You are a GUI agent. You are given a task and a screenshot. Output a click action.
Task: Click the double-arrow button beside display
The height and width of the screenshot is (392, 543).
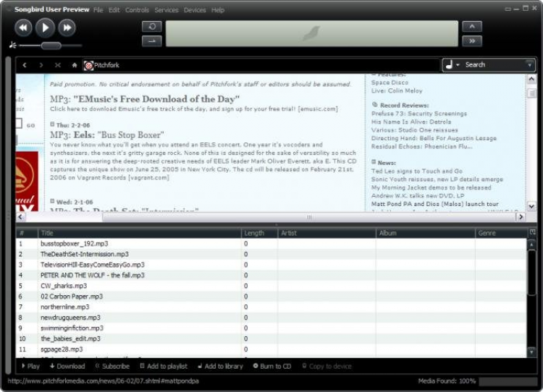(x=471, y=41)
